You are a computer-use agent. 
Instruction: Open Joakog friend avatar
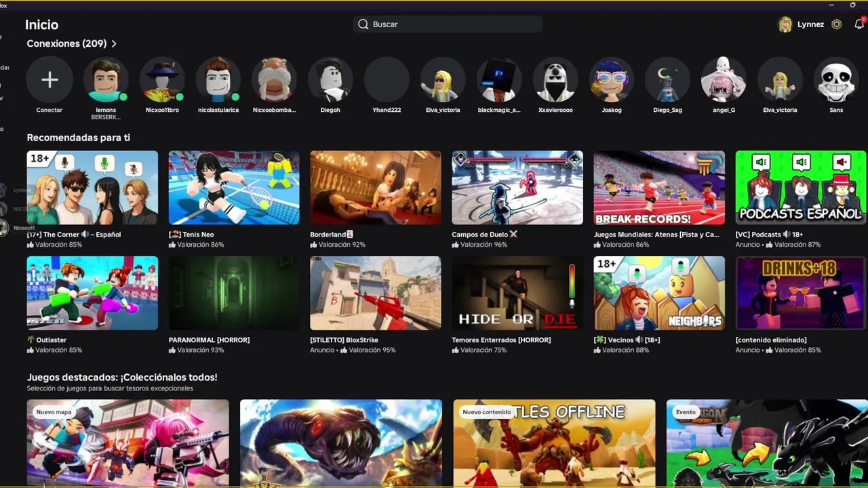pos(612,80)
